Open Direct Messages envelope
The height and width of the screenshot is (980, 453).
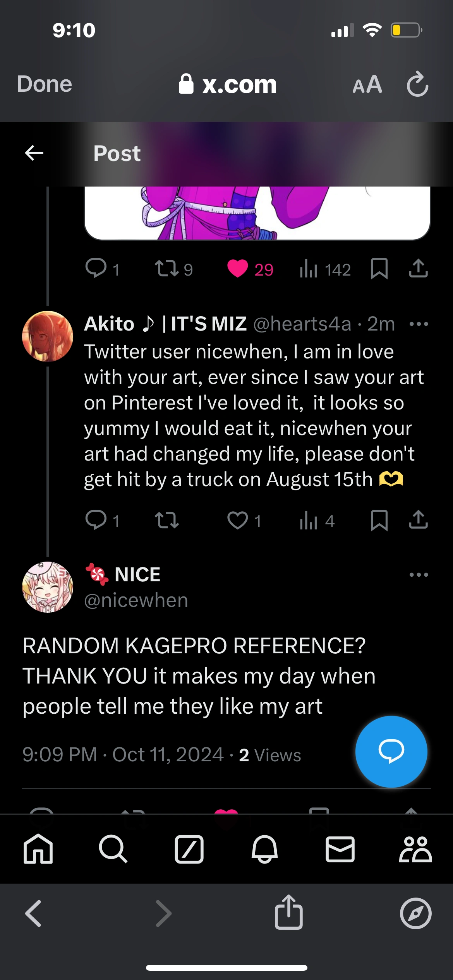tap(340, 849)
